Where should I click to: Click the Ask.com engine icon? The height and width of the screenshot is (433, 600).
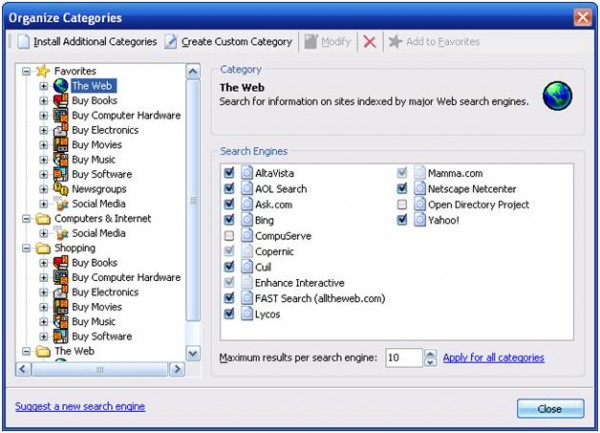click(247, 204)
